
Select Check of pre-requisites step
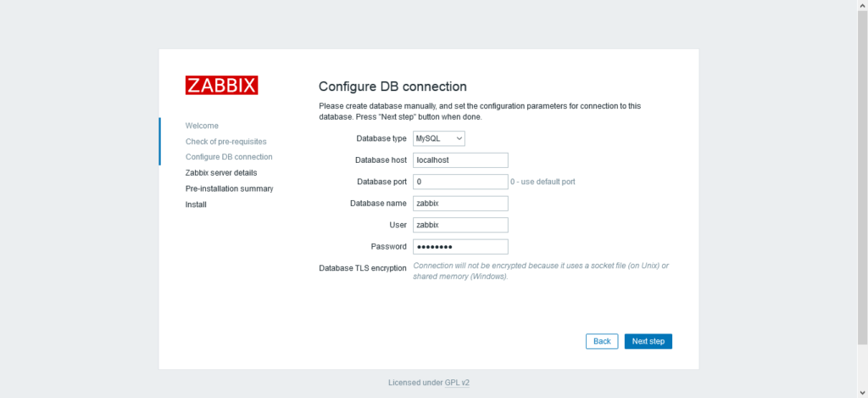pyautogui.click(x=225, y=142)
